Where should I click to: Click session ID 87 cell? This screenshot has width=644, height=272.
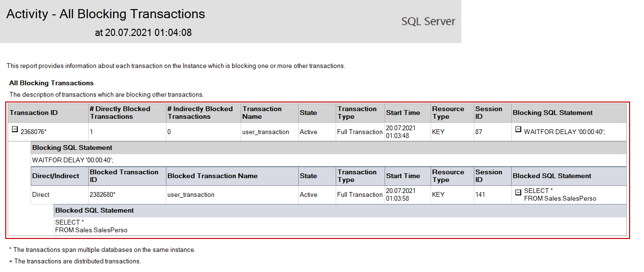[478, 132]
